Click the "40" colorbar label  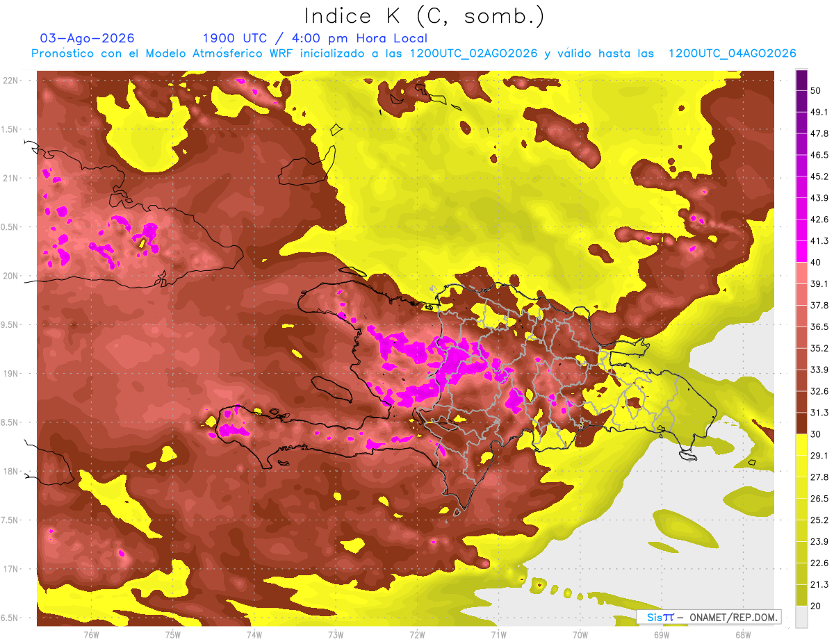(x=817, y=263)
